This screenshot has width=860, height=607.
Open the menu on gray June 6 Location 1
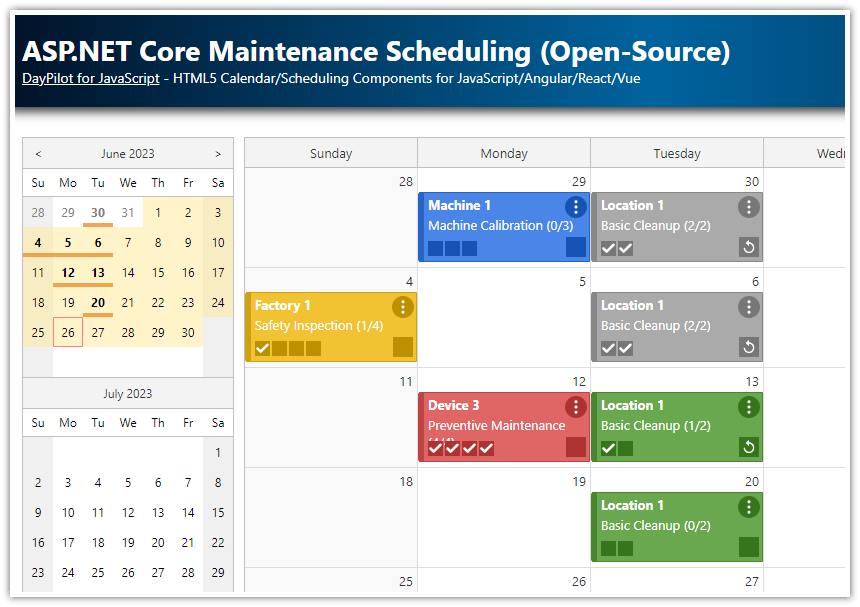coord(748,307)
